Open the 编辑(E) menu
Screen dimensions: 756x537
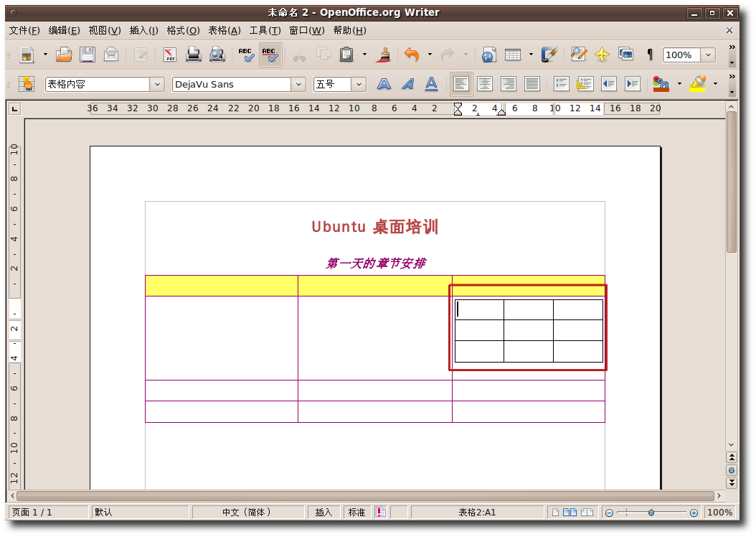point(64,30)
